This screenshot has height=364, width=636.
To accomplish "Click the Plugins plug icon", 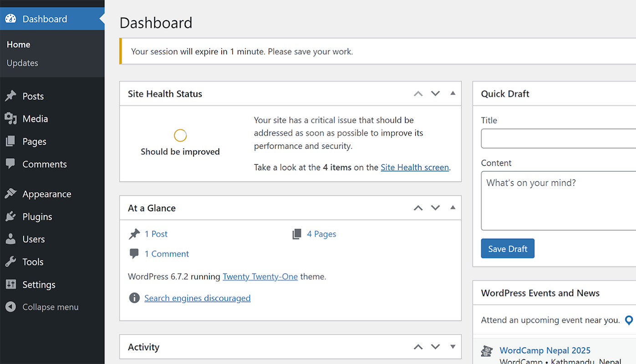I will (10, 217).
